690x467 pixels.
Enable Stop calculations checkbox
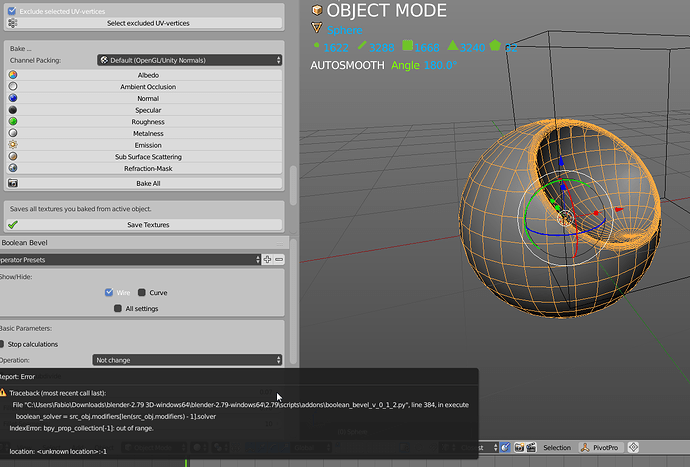pos(2,344)
